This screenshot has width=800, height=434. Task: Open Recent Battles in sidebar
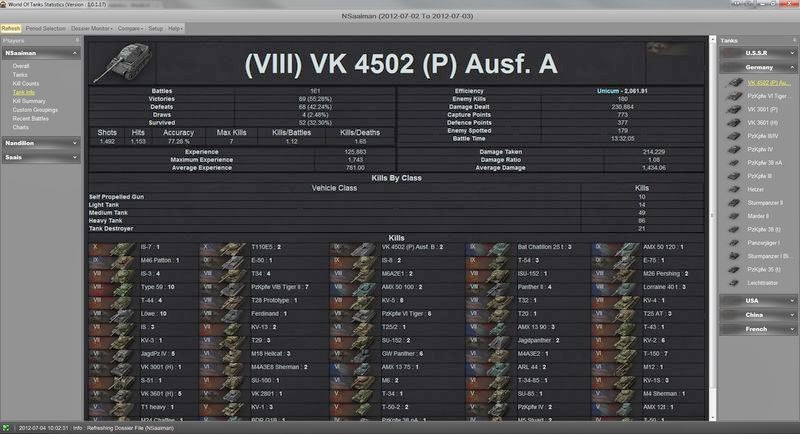[x=31, y=118]
